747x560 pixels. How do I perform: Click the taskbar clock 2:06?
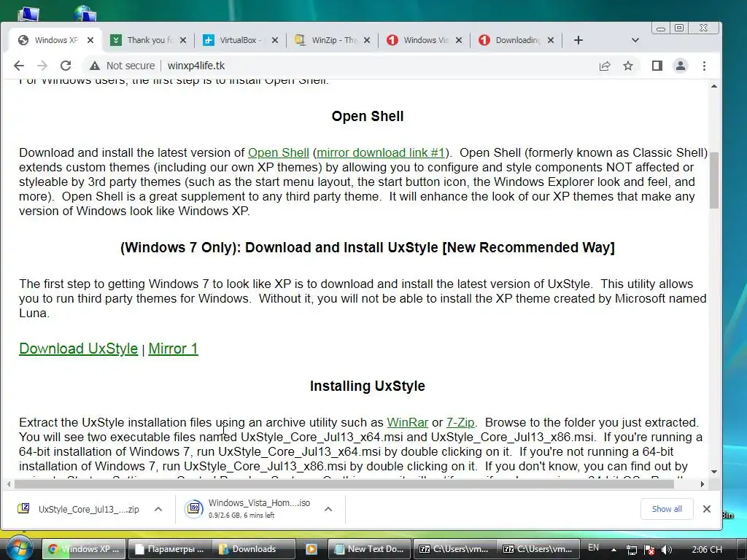(x=706, y=550)
